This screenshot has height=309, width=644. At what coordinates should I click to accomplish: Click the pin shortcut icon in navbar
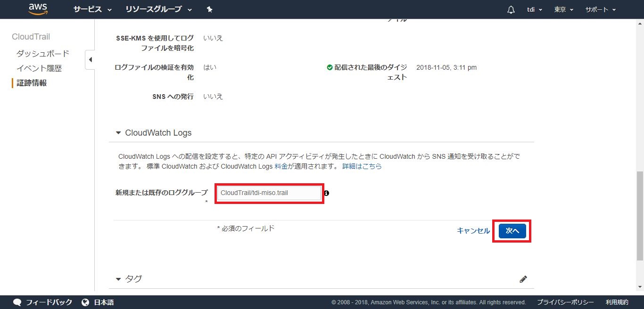point(210,9)
